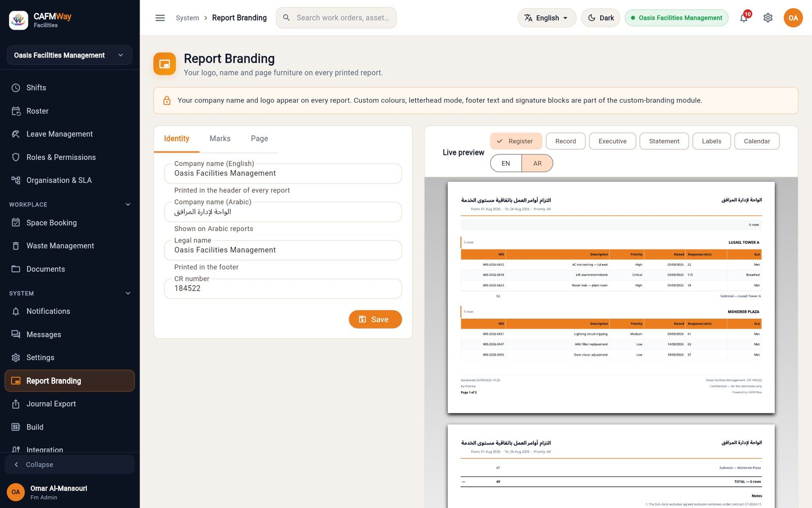This screenshot has width=812, height=508.
Task: Select the Statement preview type
Action: coord(664,141)
